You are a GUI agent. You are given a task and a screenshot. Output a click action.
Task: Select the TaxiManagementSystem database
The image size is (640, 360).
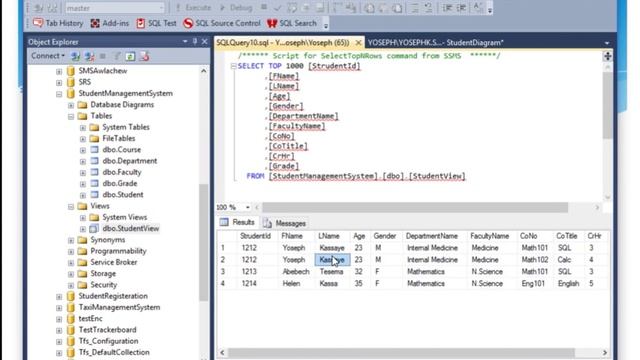[119, 307]
